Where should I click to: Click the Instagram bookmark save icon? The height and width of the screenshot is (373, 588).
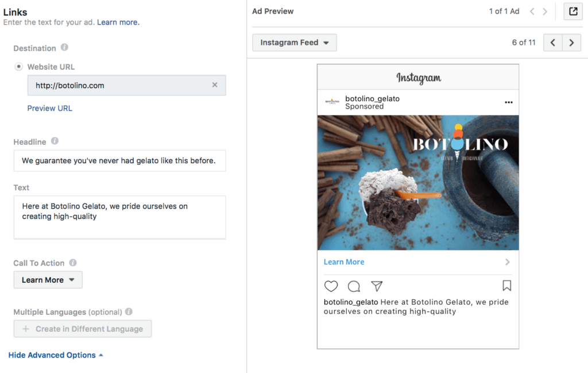(506, 286)
